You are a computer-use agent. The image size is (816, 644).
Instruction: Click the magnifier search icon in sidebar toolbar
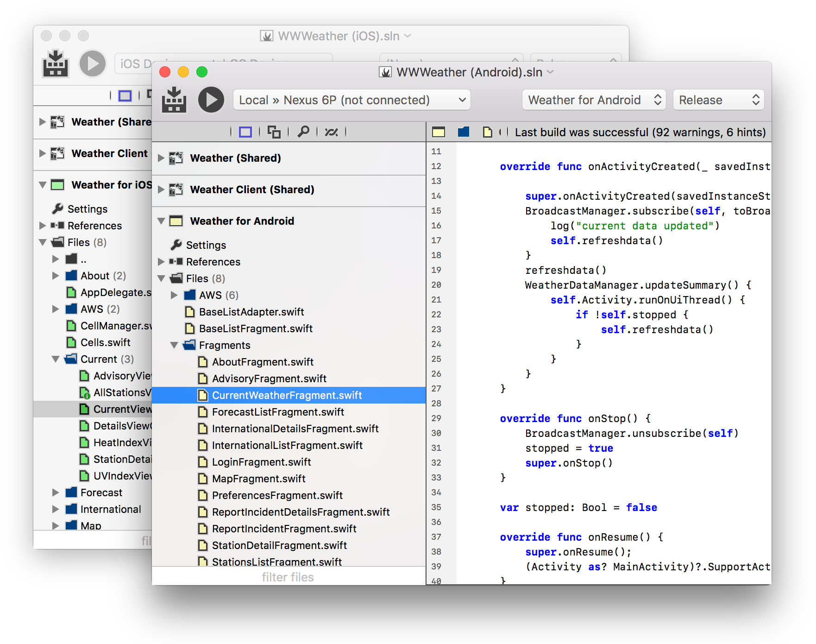click(303, 132)
